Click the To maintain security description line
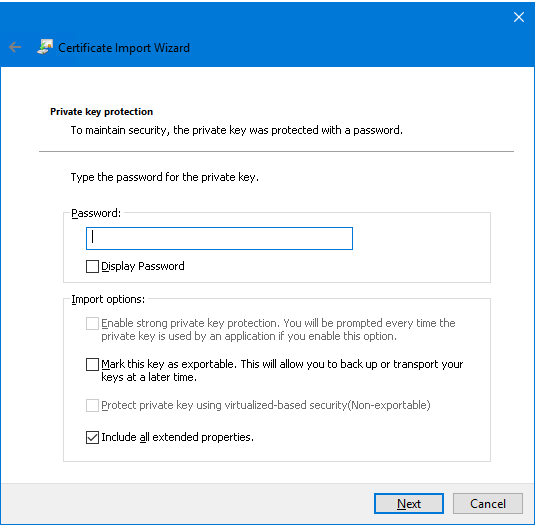The height and width of the screenshot is (525, 535). 237,130
